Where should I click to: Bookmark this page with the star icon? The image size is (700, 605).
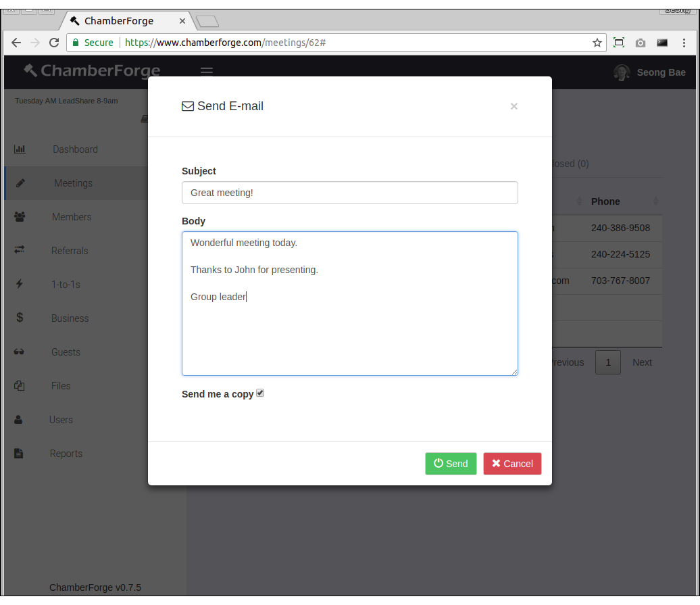tap(597, 43)
